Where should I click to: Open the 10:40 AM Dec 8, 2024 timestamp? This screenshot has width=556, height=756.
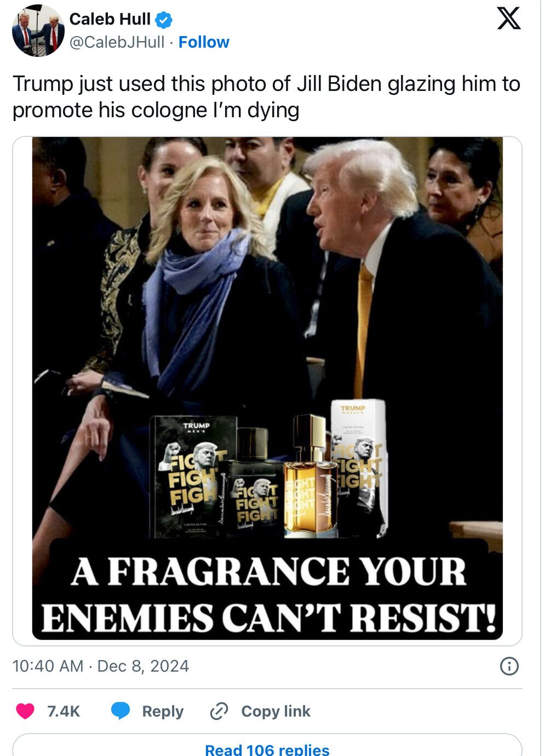click(x=101, y=666)
